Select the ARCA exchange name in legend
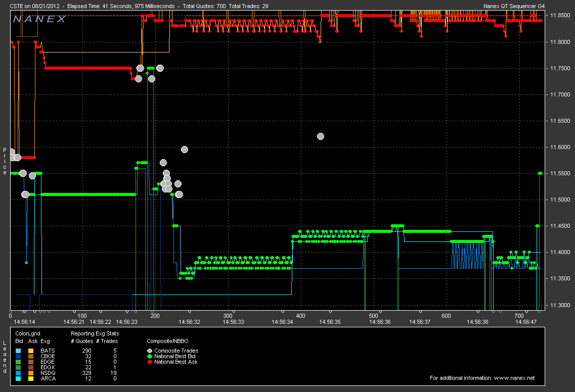The image size is (575, 392). tap(48, 378)
